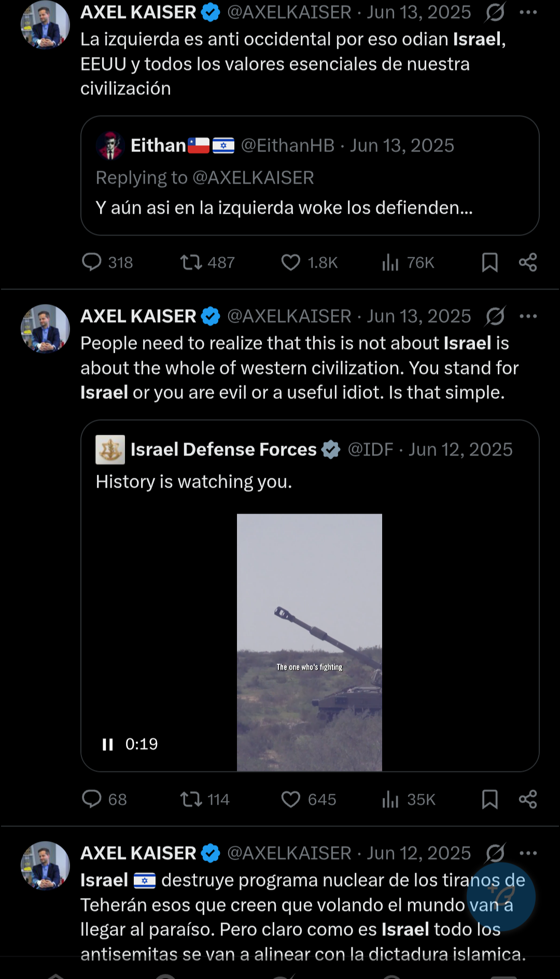This screenshot has height=979, width=560.
Task: Repost the tweet with 114 reposts
Action: (x=191, y=799)
